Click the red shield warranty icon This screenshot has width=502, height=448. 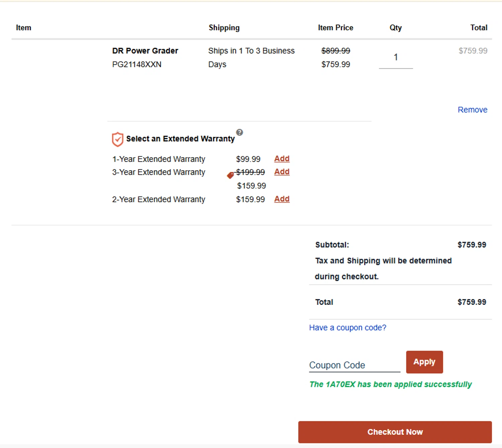pos(117,139)
